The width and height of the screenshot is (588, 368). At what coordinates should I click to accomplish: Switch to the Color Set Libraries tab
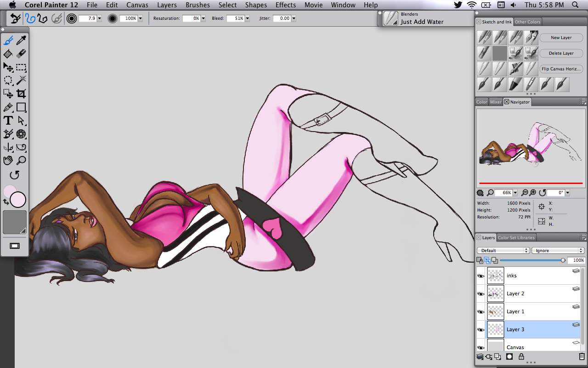516,238
